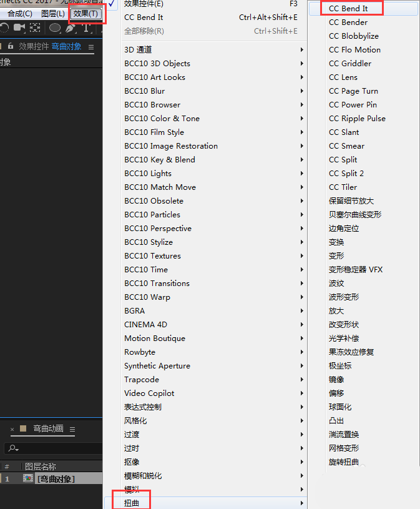
Task: Expand the BCC10 3D Objects submenu
Action: point(213,63)
